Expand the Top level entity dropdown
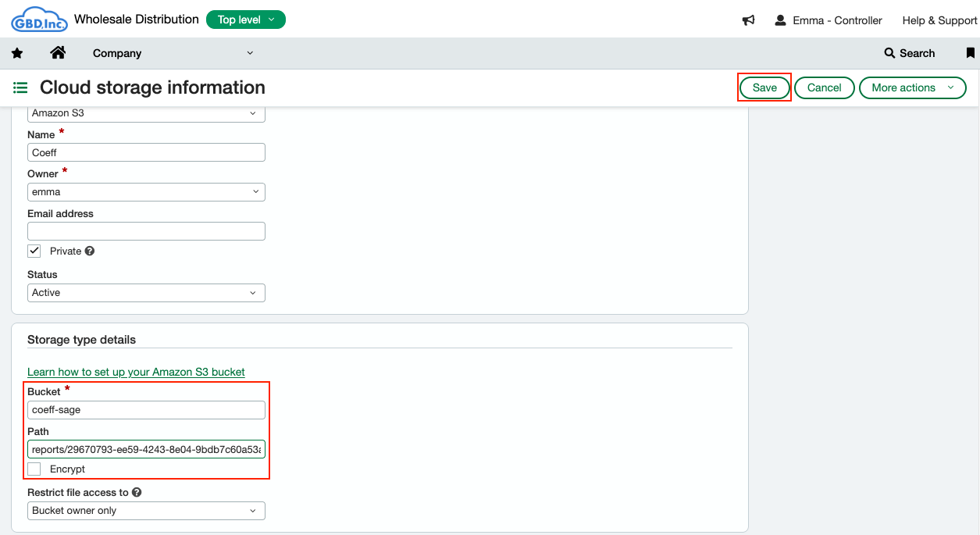 pyautogui.click(x=246, y=20)
